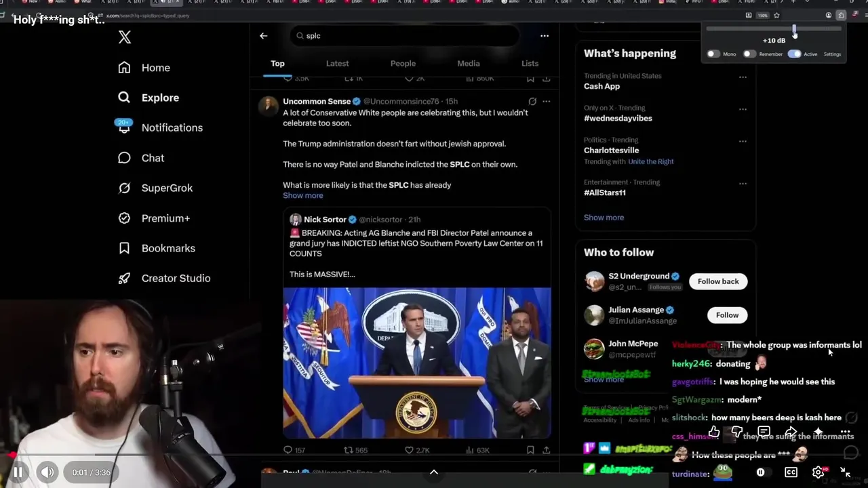
Task: Like the post with 2.7K likes
Action: point(417,450)
